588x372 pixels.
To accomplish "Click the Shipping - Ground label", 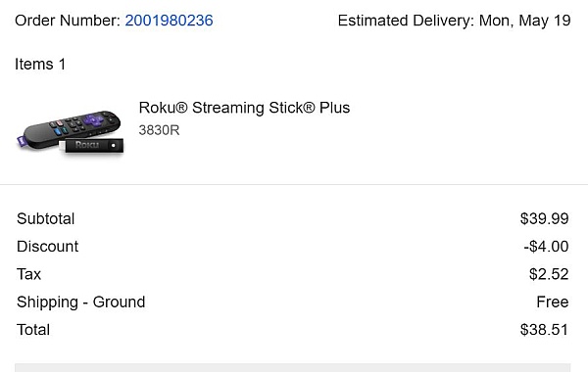I will pos(81,302).
